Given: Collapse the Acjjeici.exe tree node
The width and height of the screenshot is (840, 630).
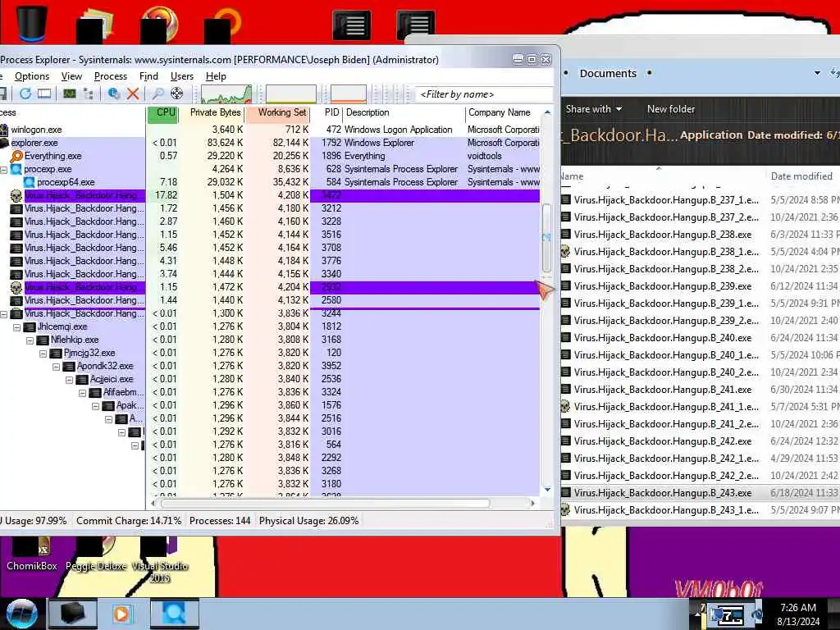Looking at the screenshot, I should (x=69, y=379).
